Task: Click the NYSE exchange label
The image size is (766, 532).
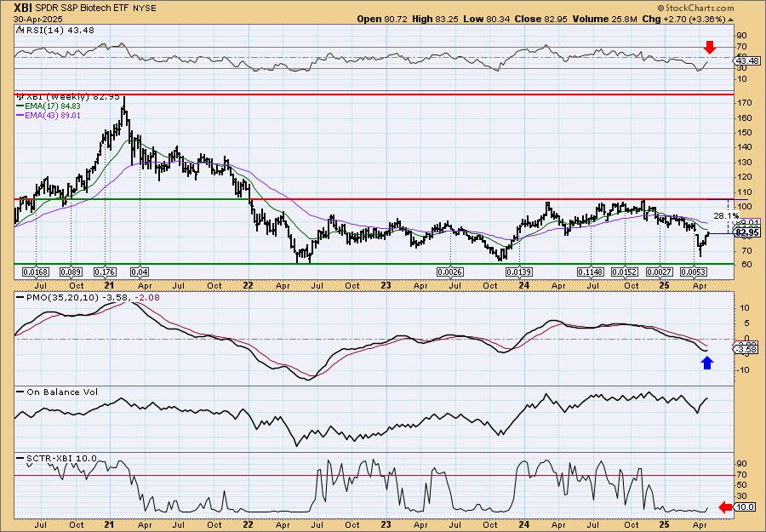Action: click(143, 9)
